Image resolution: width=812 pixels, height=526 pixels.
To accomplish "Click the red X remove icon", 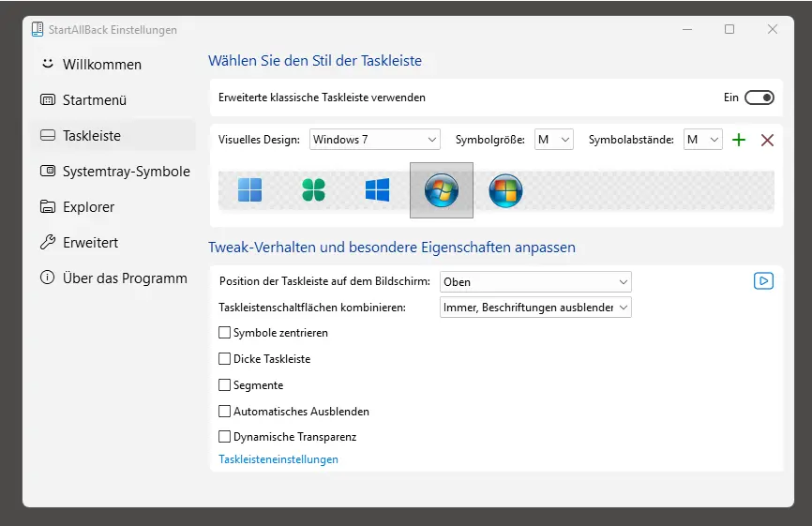I will pyautogui.click(x=767, y=140).
